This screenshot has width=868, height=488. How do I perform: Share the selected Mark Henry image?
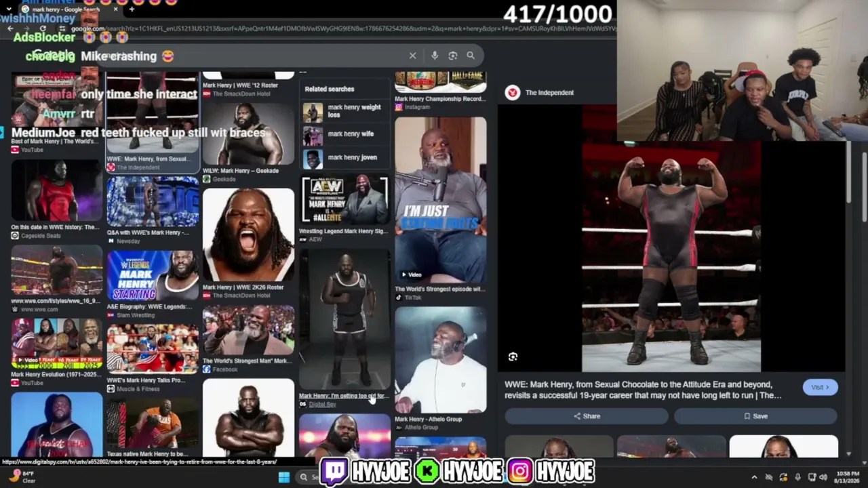pyautogui.click(x=587, y=416)
